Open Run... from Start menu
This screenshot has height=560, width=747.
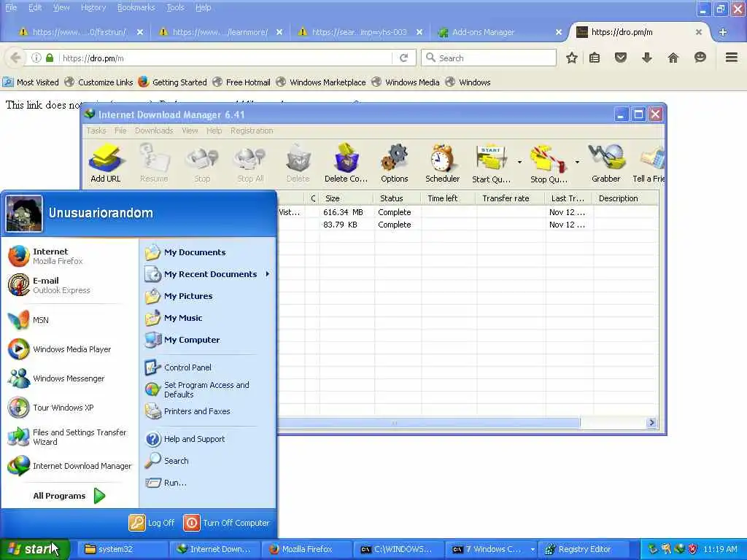[x=166, y=483]
